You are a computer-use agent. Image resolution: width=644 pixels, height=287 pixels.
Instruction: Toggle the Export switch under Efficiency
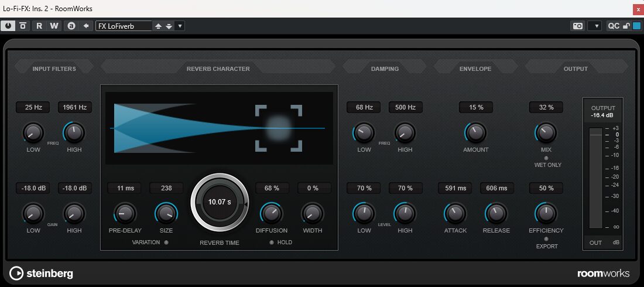click(546, 239)
